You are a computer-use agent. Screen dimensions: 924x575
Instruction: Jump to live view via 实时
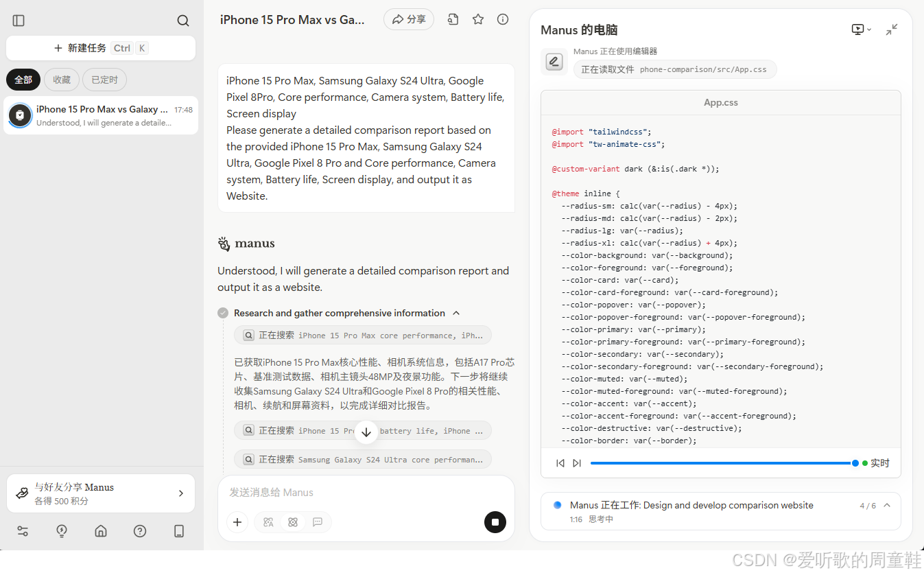(876, 463)
